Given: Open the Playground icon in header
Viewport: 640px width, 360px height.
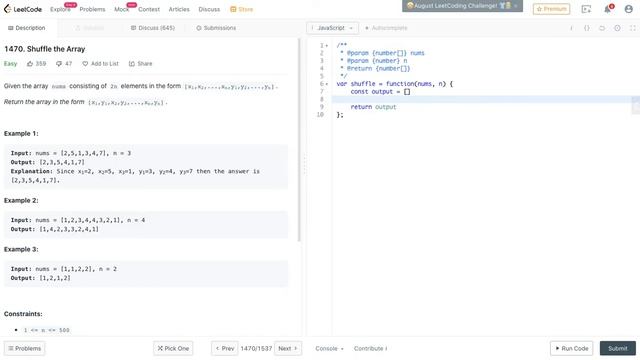Looking at the screenshot, I should 586,9.
